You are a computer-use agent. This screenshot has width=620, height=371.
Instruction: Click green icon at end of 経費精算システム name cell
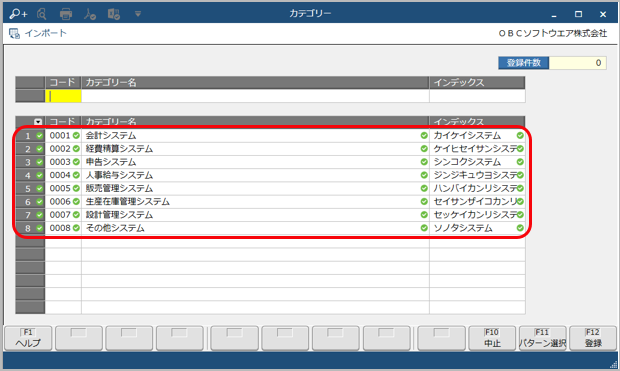[424, 149]
